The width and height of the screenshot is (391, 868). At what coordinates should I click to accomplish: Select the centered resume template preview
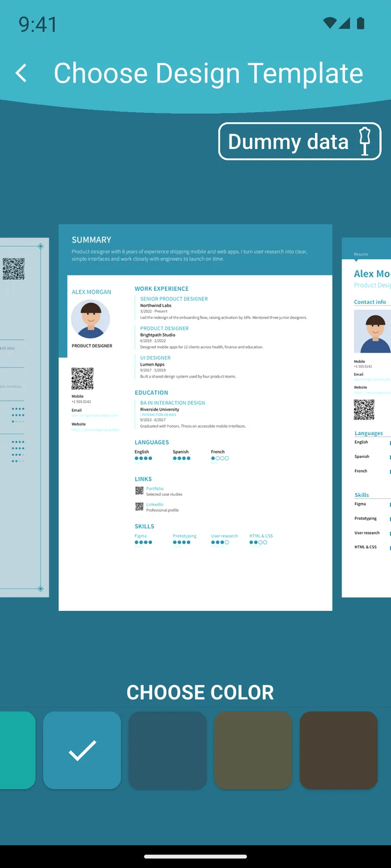195,417
